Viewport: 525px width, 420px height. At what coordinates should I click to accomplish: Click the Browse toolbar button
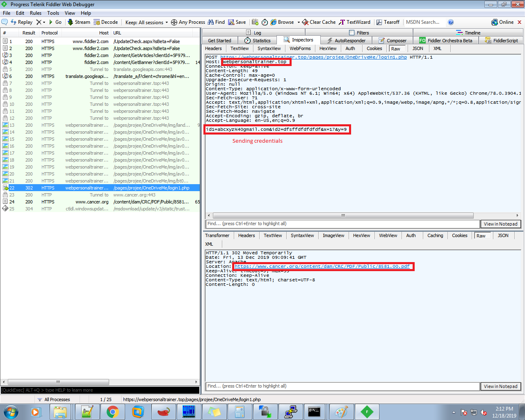point(282,22)
